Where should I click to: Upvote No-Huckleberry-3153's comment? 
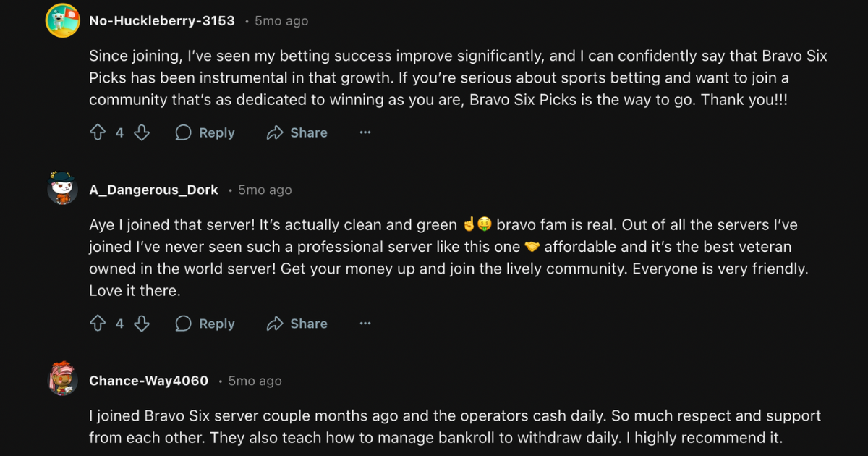click(x=98, y=132)
